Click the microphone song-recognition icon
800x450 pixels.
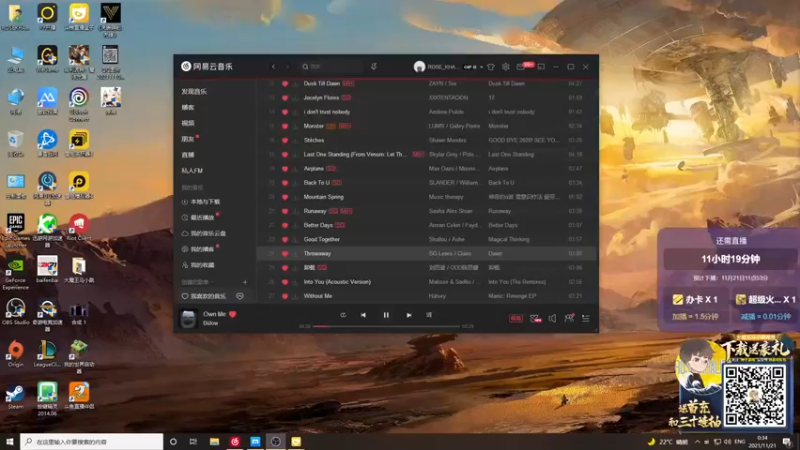[x=373, y=67]
